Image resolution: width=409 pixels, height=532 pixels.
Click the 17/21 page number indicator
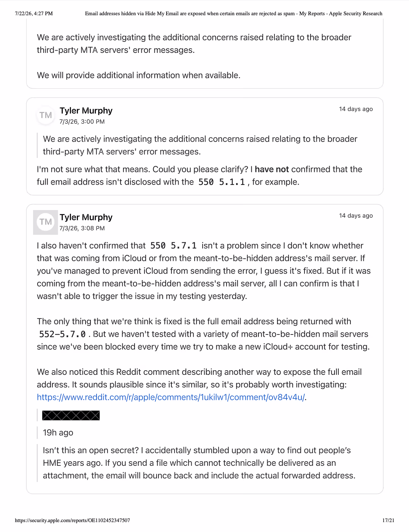pyautogui.click(x=388, y=520)
